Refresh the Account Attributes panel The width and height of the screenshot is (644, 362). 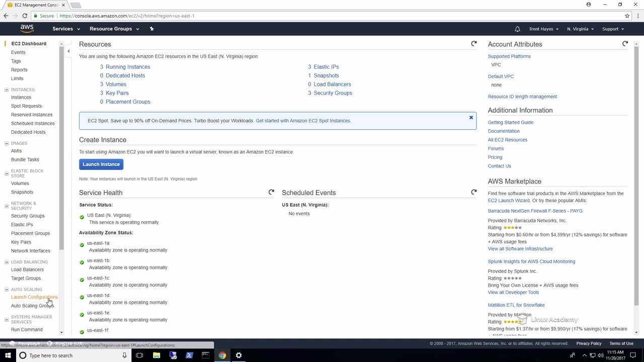pos(625,44)
